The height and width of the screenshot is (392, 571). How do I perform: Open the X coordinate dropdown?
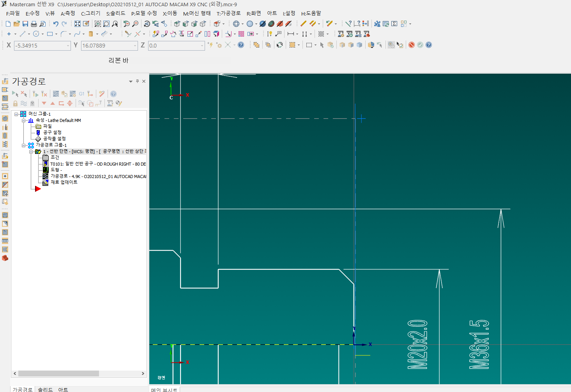click(68, 46)
